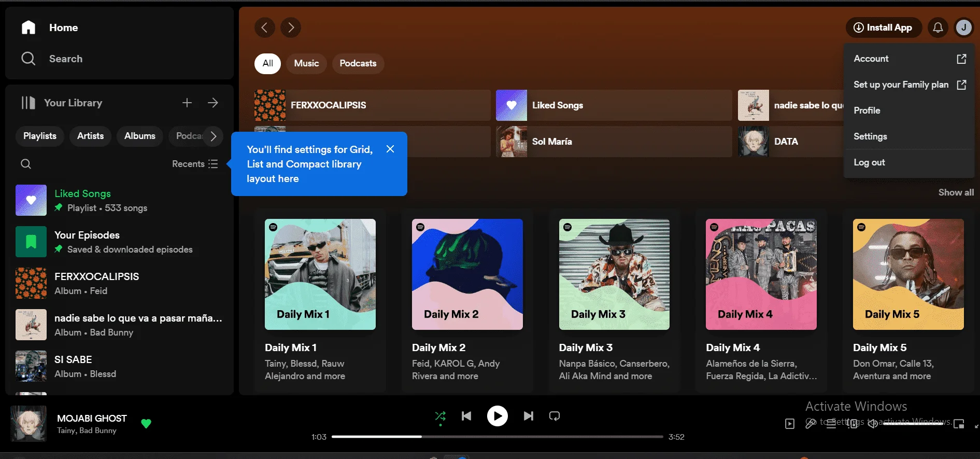Toggle the Now Playing view icon
980x459 pixels.
tap(790, 424)
